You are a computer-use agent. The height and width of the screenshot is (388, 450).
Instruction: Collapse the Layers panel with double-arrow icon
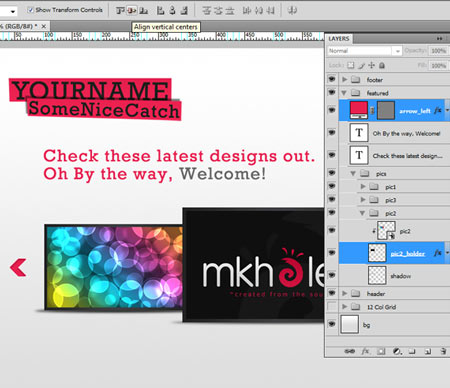[440, 39]
